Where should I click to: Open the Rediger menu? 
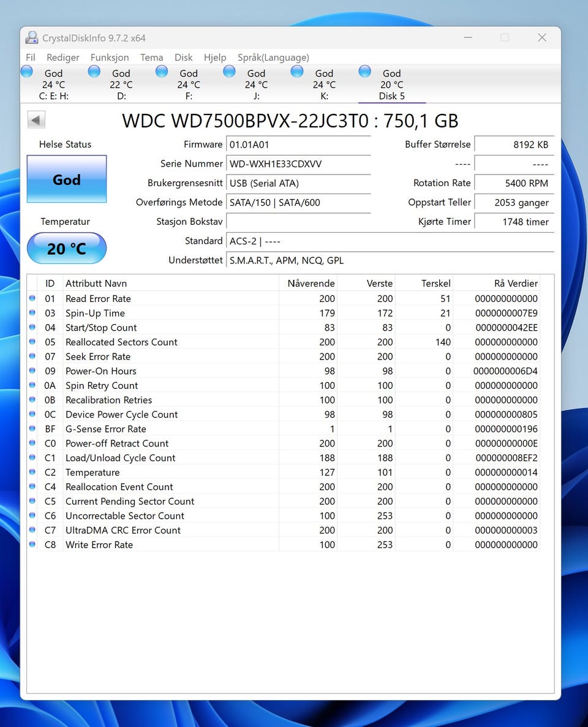point(62,57)
